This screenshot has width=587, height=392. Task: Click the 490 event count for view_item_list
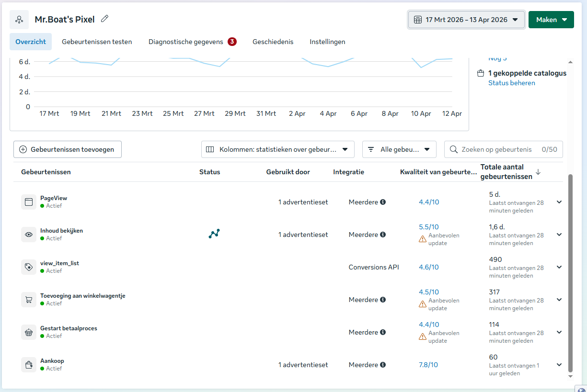click(495, 259)
